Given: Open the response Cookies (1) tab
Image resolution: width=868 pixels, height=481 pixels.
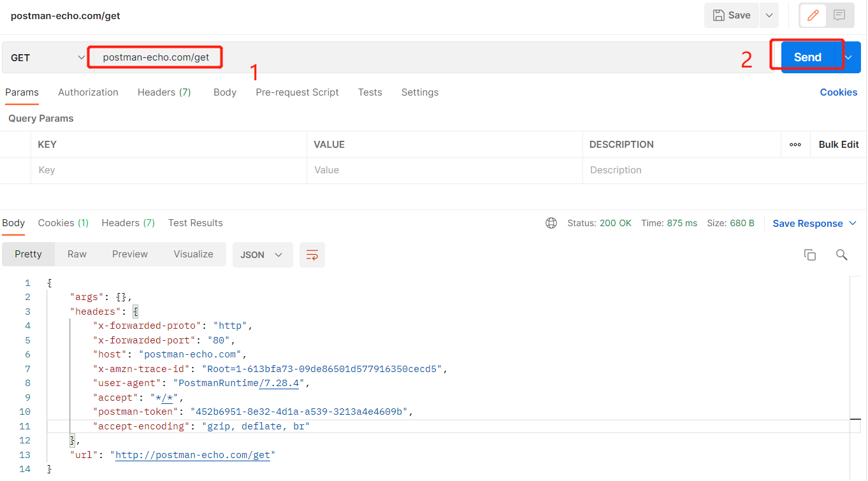Looking at the screenshot, I should pos(63,223).
